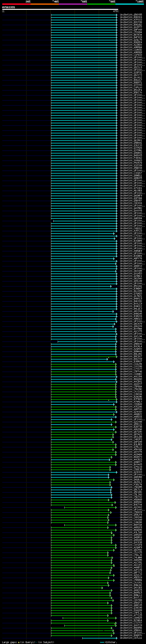Select hit UniRef100_C7YS77
Viewport: 146px width, 644px height.
click(131, 369)
